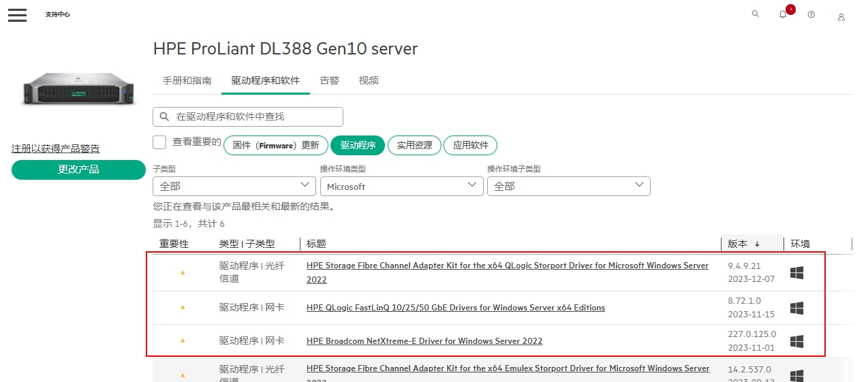Toggle the 固件 (Firmware) 更新 filter
Screen dimensions: 868x382
[x=275, y=146]
